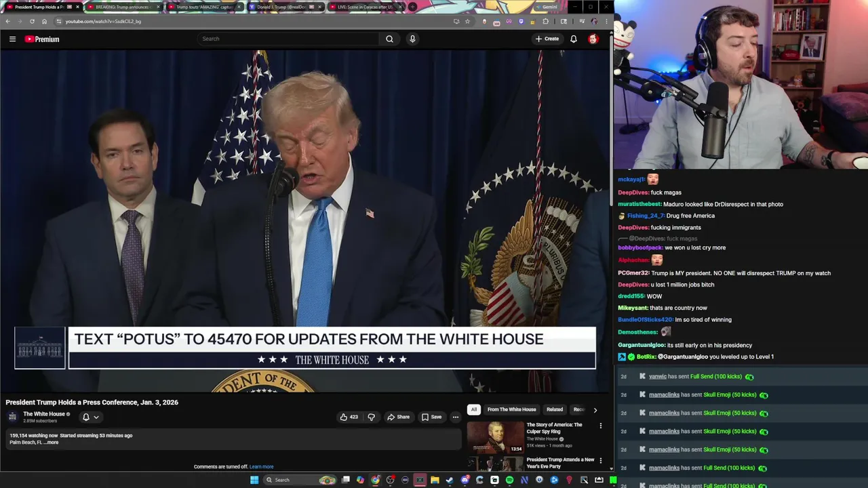The width and height of the screenshot is (868, 488).
Task: Open The White House channel name link
Action: click(x=44, y=414)
